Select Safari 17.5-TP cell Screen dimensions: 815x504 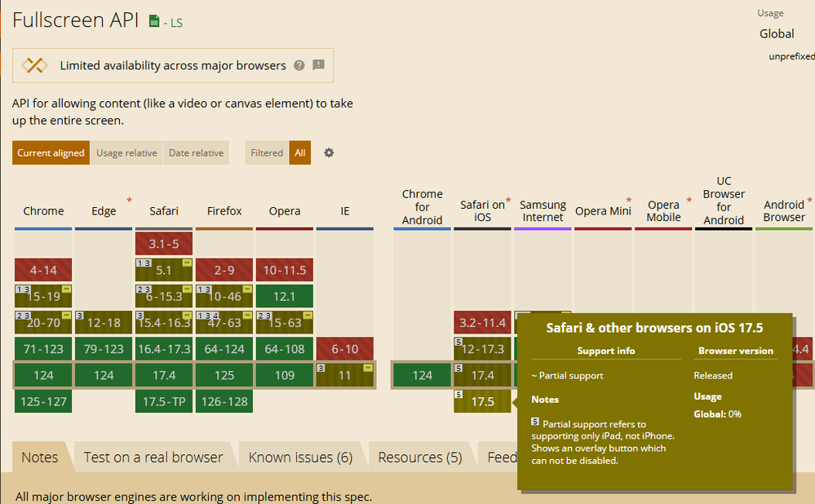pos(164,401)
